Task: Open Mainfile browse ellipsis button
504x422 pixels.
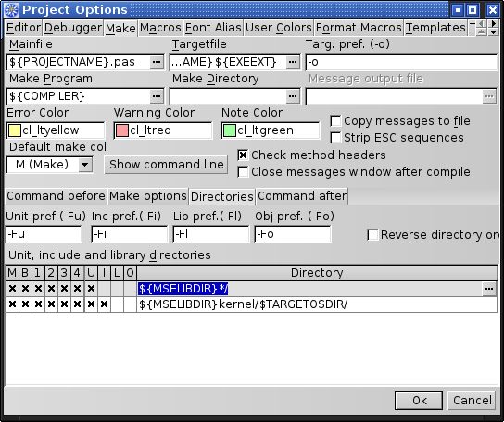Action: [157, 62]
